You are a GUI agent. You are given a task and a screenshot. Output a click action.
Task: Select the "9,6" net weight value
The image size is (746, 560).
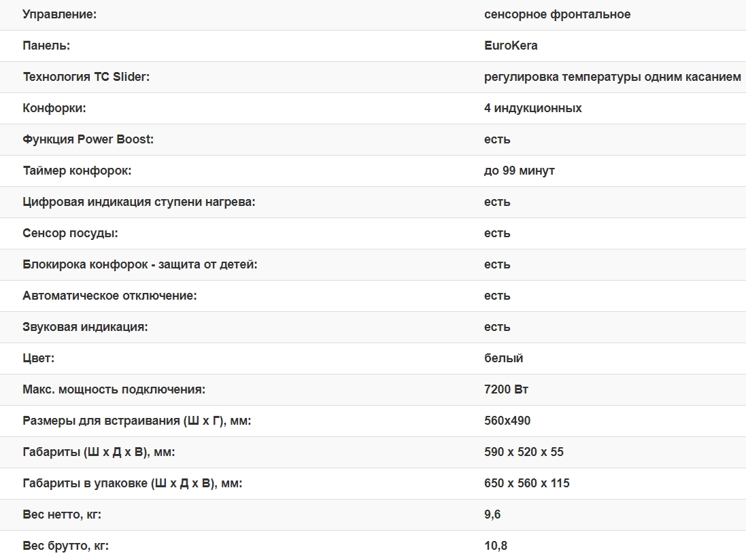coord(492,514)
